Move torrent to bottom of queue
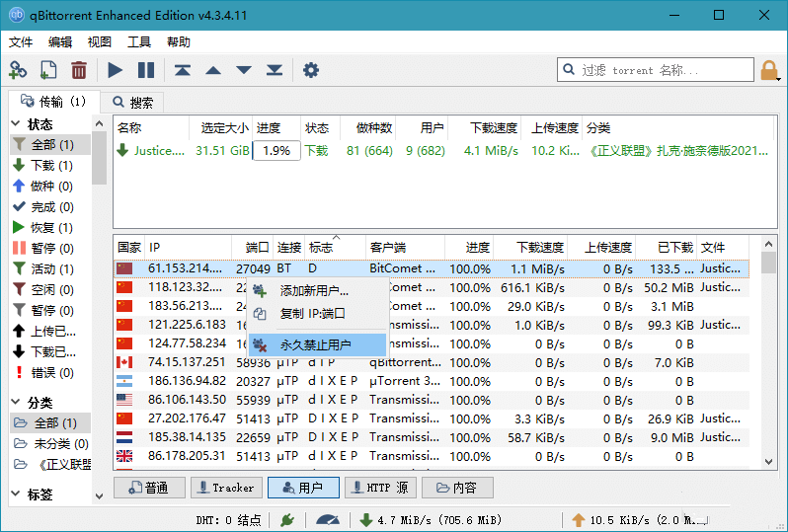The height and width of the screenshot is (532, 788). point(275,70)
